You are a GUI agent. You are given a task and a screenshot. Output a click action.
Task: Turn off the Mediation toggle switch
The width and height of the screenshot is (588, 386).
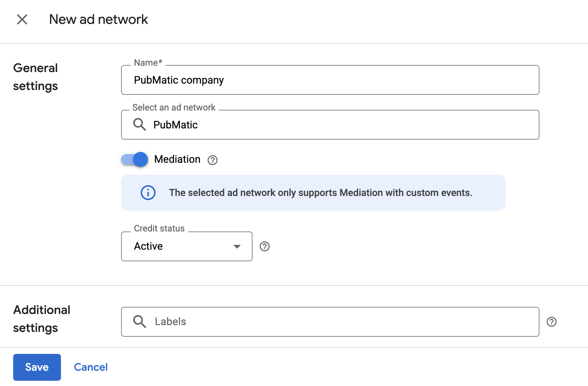pos(134,160)
